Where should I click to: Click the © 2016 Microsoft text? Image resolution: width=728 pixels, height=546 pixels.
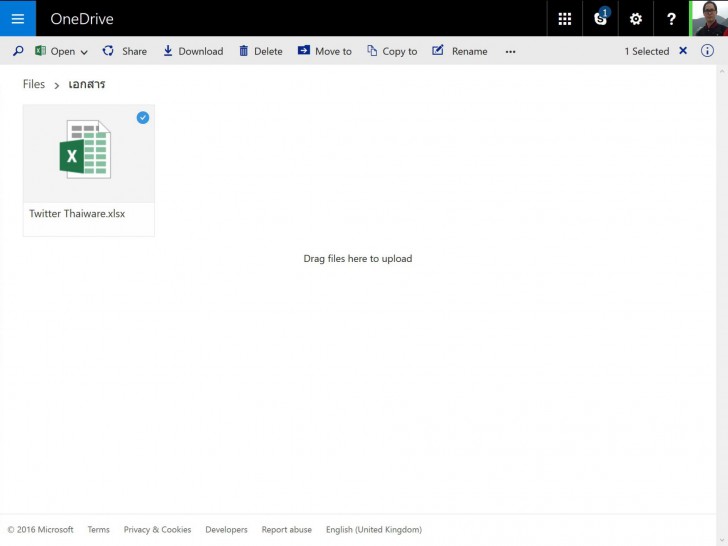[40, 529]
